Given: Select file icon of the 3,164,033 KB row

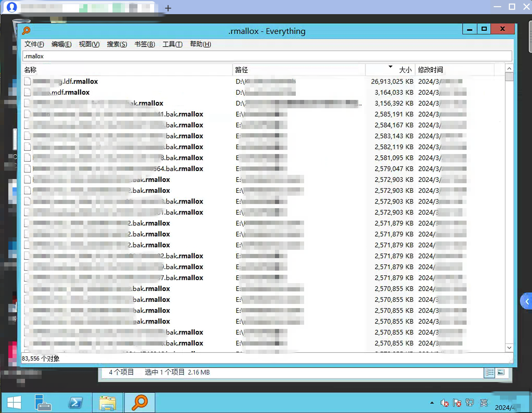Looking at the screenshot, I should click(x=27, y=92).
